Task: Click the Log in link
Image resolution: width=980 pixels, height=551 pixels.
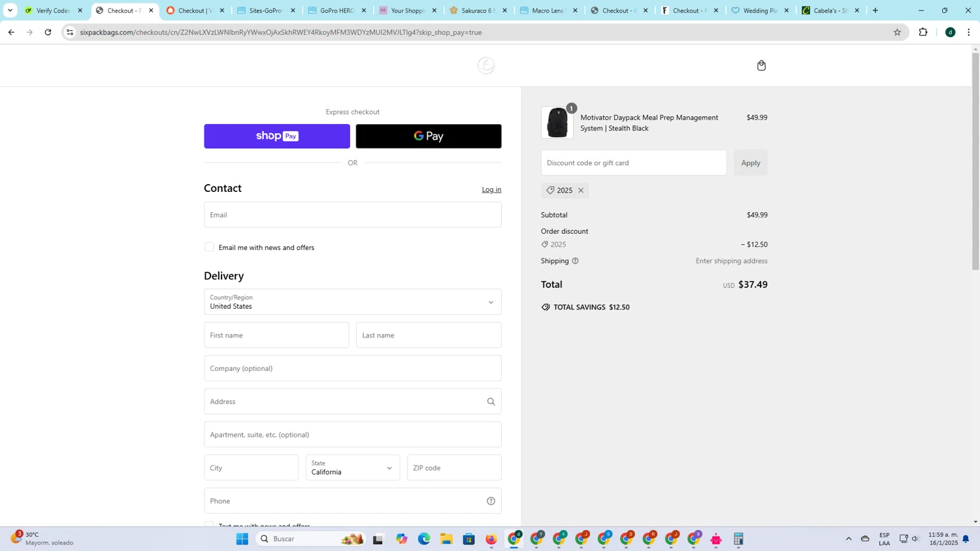Action: click(491, 189)
